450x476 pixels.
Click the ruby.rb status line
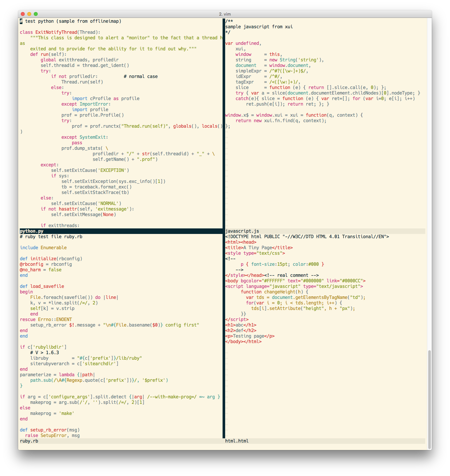click(121, 441)
